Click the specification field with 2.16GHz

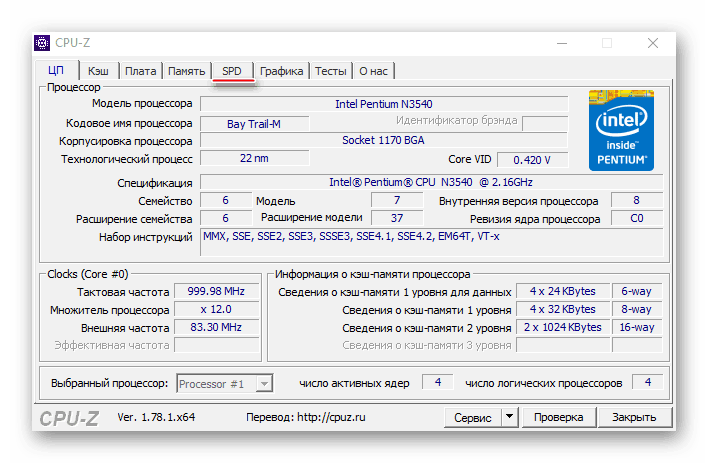[x=431, y=182]
